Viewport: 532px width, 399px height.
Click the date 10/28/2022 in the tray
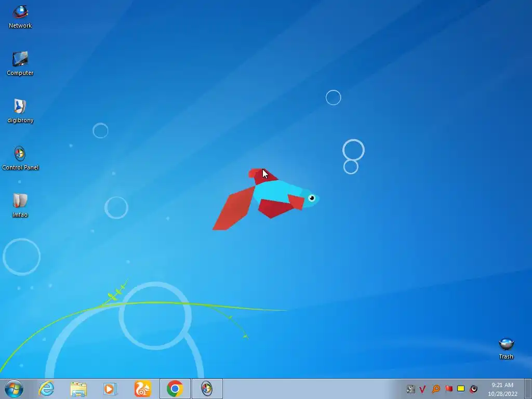point(502,394)
